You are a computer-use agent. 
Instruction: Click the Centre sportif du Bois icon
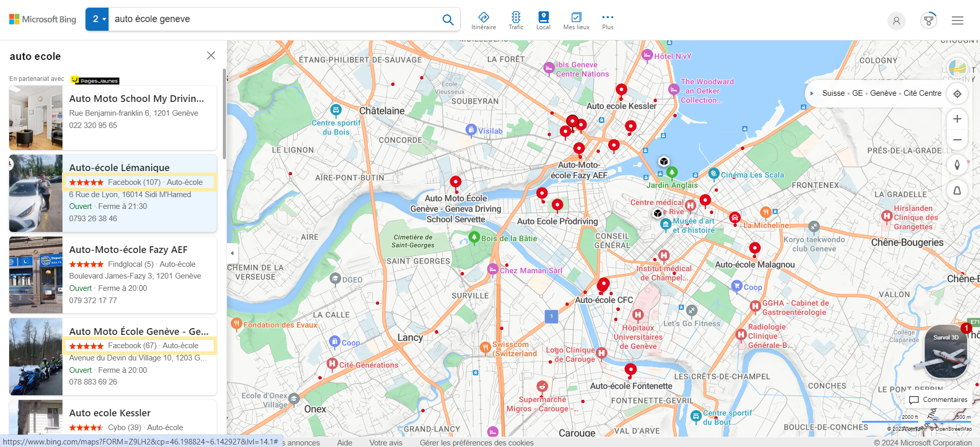(336, 110)
